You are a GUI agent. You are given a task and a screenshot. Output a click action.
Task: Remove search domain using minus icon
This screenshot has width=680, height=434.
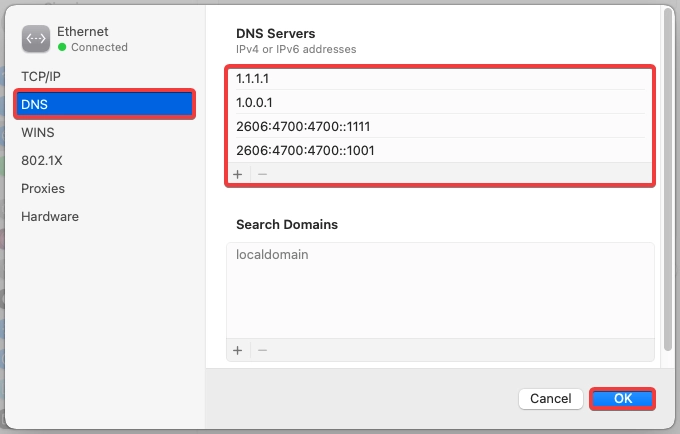[x=262, y=350]
